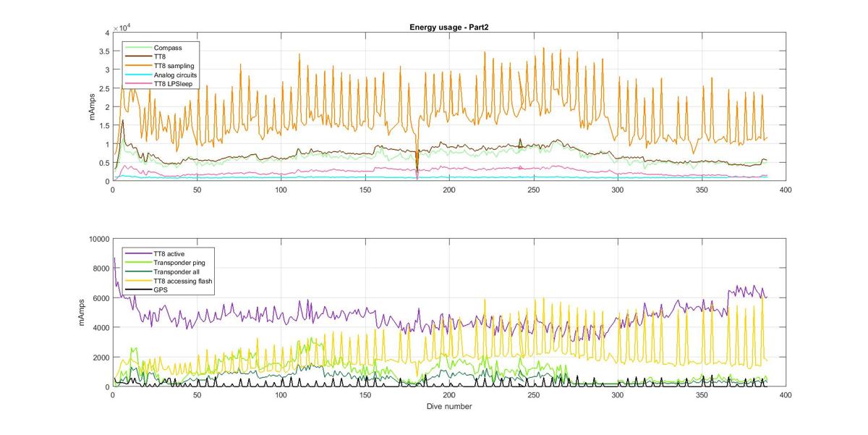Click the '1.5' y-axis tick label

[x=103, y=126]
